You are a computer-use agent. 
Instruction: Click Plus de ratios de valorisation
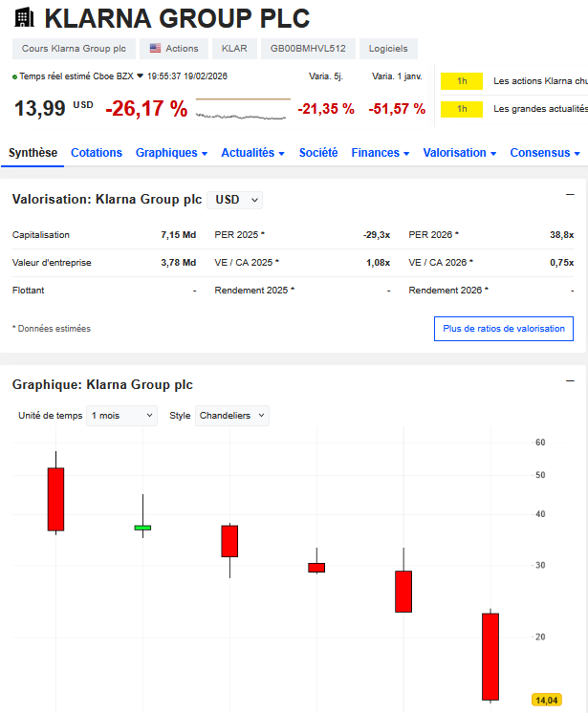pyautogui.click(x=504, y=329)
